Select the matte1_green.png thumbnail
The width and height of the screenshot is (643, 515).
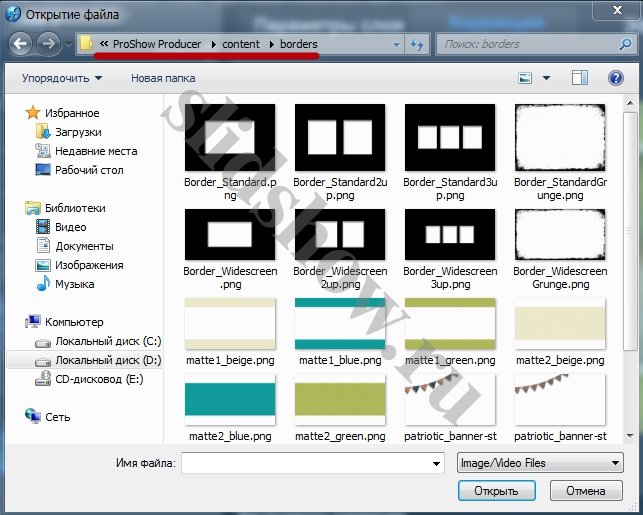[x=450, y=324]
